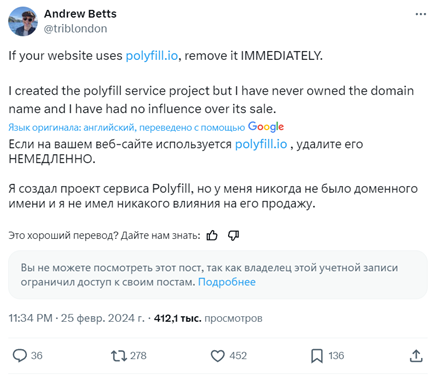Open Andrew Betts profile avatar
The width and height of the screenshot is (437, 375).
[x=23, y=21]
